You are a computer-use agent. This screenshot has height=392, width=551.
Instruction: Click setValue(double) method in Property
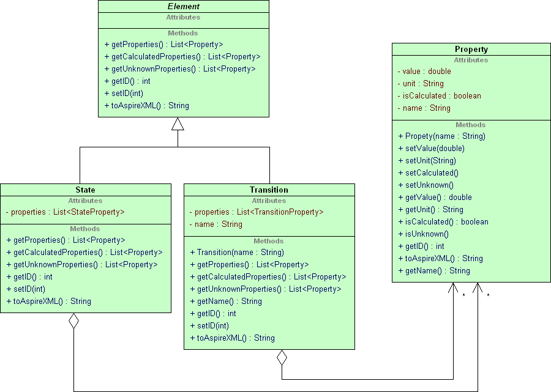pos(431,149)
